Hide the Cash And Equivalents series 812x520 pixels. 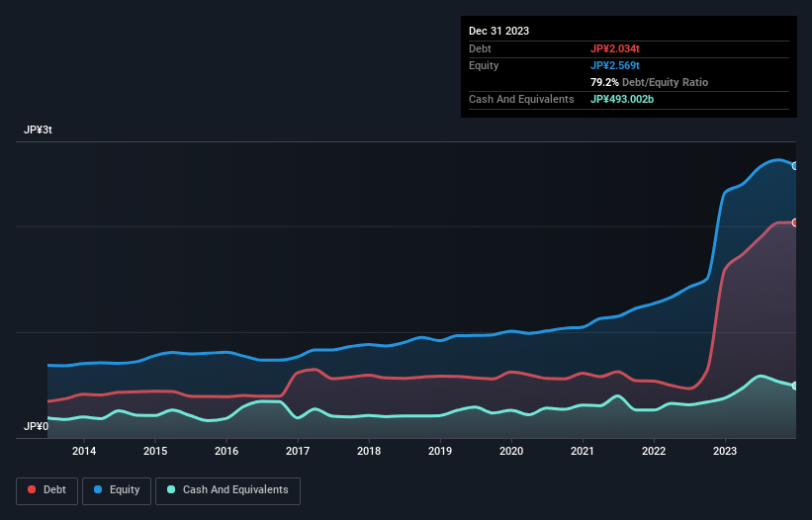(227, 489)
